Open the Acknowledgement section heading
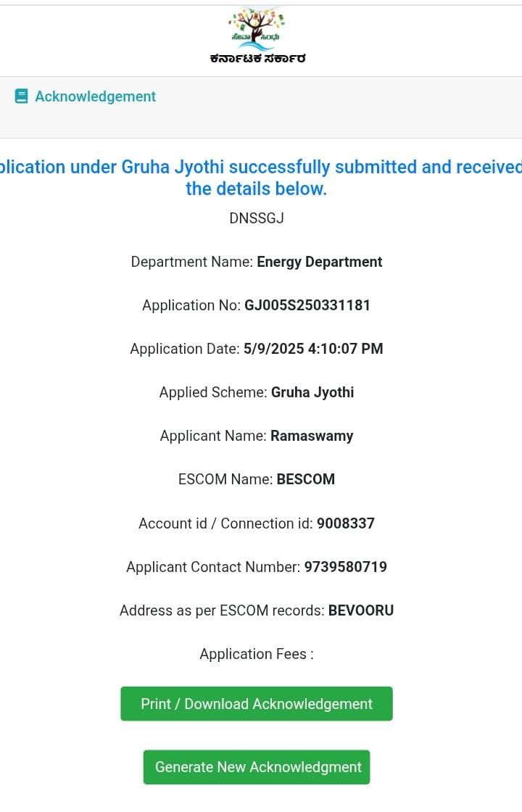Screen dimensions: 522x812 pyautogui.click(x=95, y=96)
